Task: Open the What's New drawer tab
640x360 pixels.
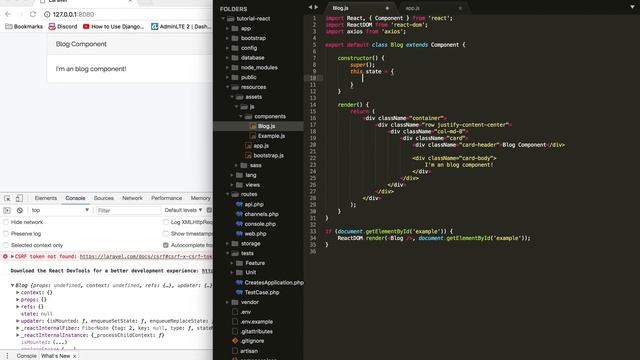Action: tap(56, 356)
